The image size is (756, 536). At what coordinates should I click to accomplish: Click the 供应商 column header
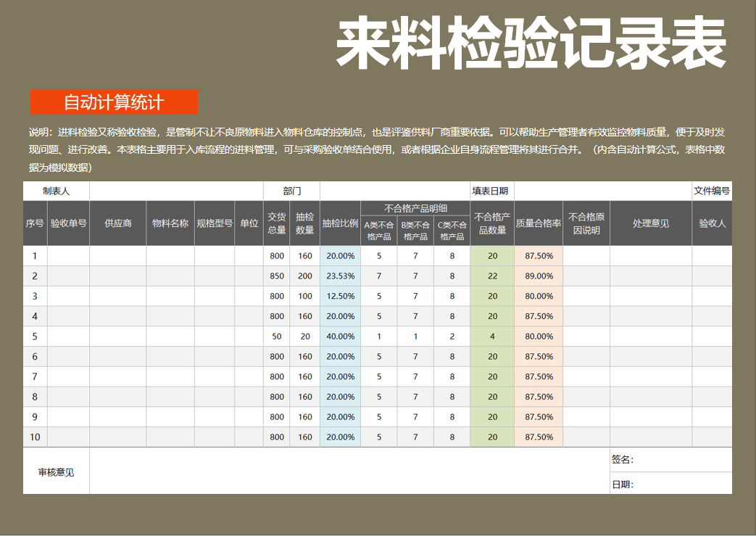(118, 223)
